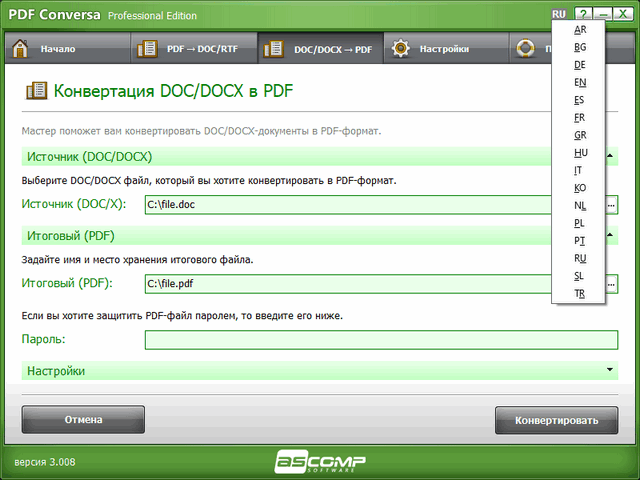Choose BG from the language menu

coord(580,47)
